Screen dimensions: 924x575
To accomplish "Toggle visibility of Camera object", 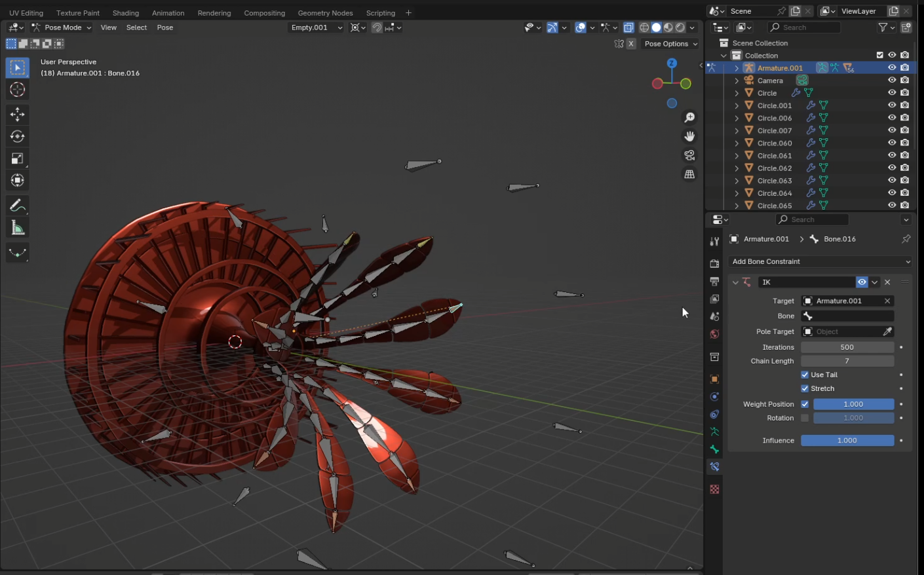I will 892,80.
